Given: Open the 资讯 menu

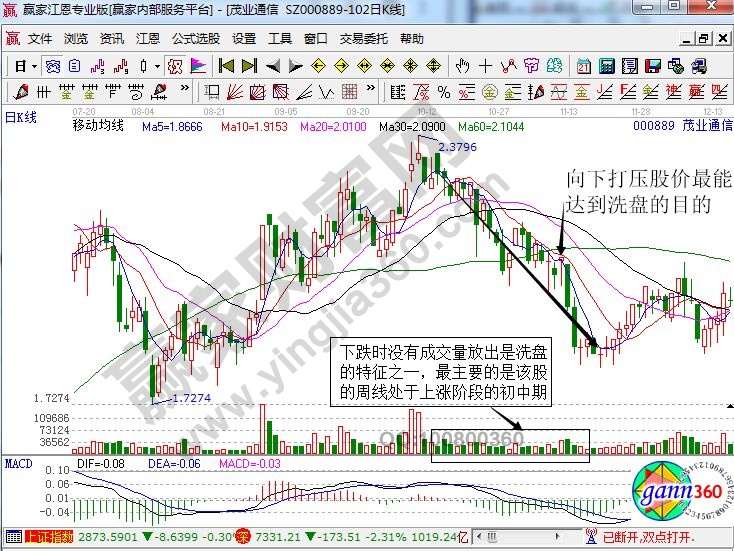Looking at the screenshot, I should (x=112, y=38).
